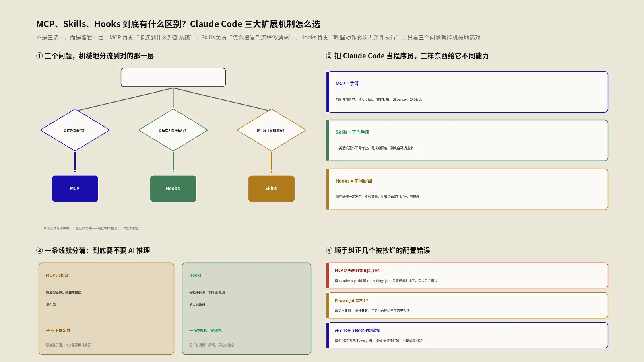The height and width of the screenshot is (362, 644).
Task: Click the amber Skills flowchart box
Action: point(271,189)
